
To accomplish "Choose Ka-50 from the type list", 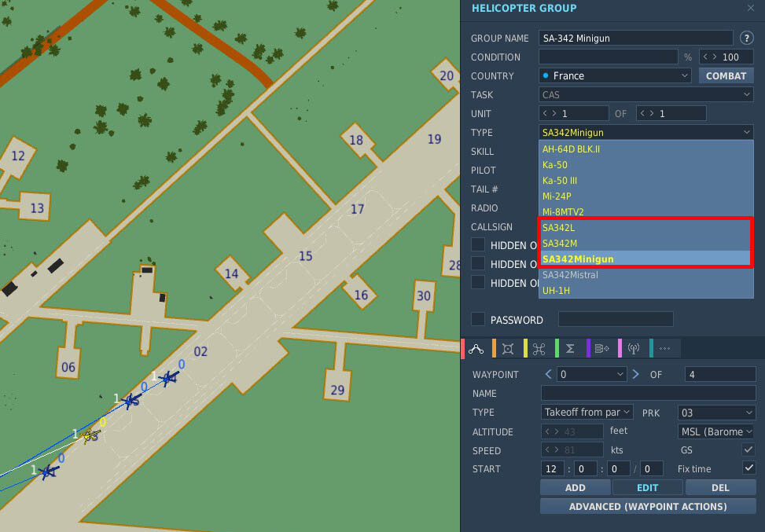I will click(x=646, y=165).
